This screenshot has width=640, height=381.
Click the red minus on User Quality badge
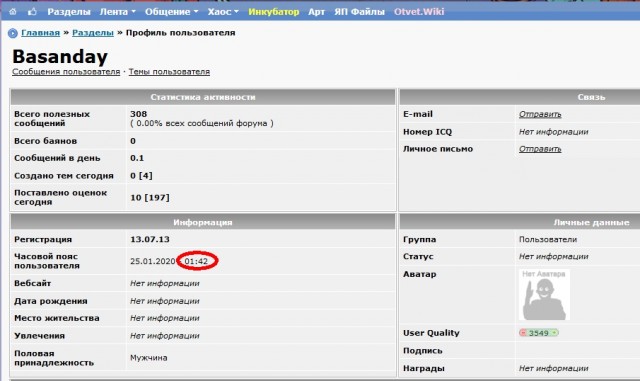[x=523, y=333]
